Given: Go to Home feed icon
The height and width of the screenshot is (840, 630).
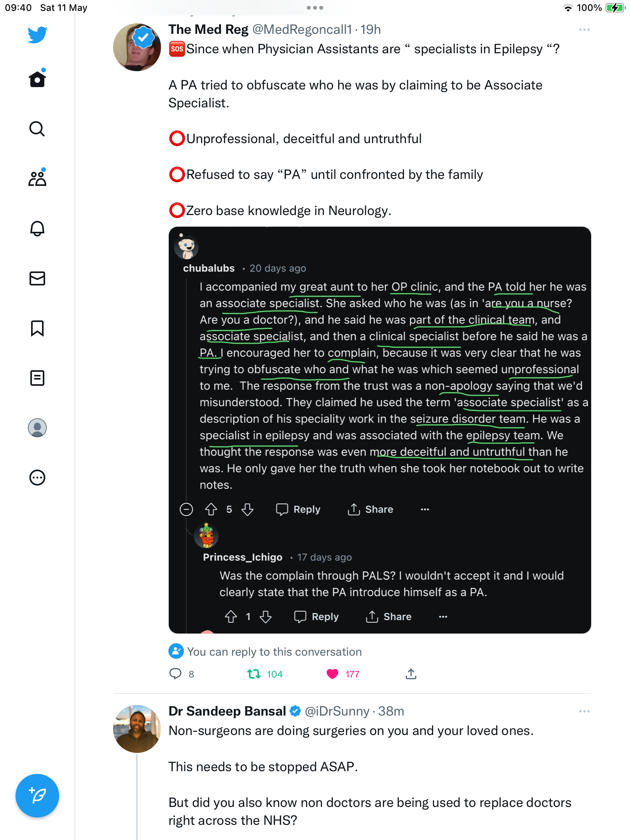Looking at the screenshot, I should coord(37,78).
